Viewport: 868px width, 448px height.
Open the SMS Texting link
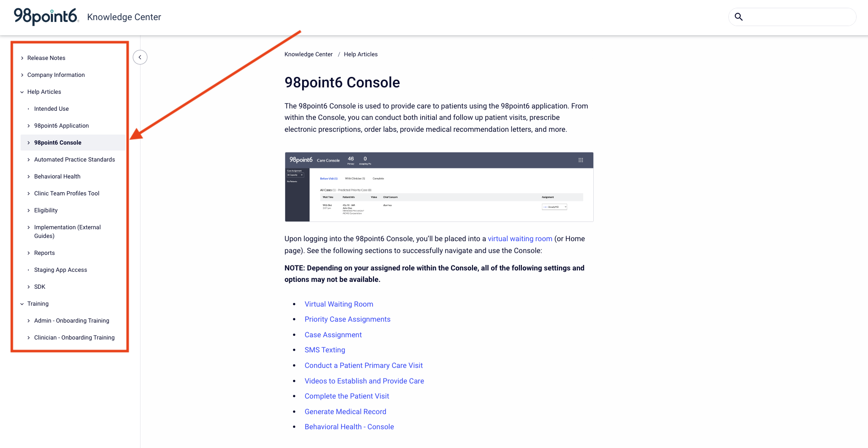(x=325, y=350)
